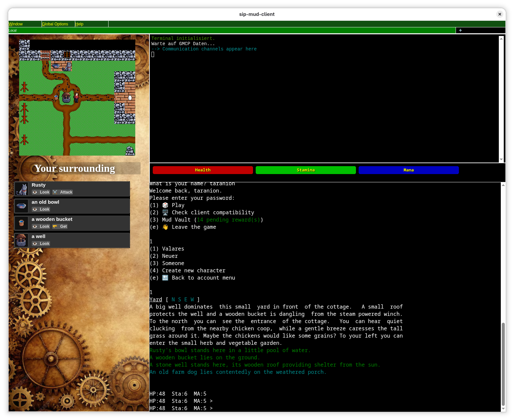Add a new tab with plus button
Image resolution: width=514 pixels, height=420 pixels.
pos(460,30)
